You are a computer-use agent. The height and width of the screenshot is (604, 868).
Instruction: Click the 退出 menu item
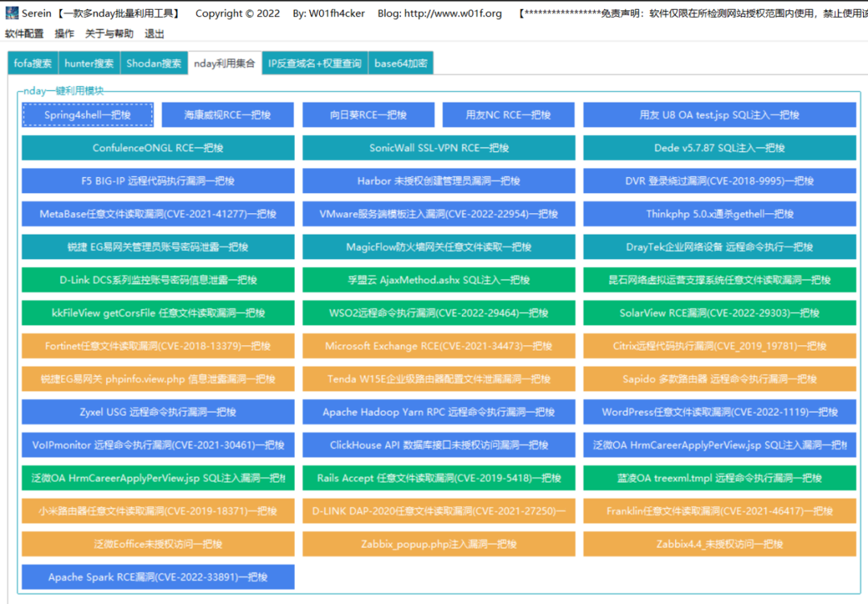(x=154, y=34)
